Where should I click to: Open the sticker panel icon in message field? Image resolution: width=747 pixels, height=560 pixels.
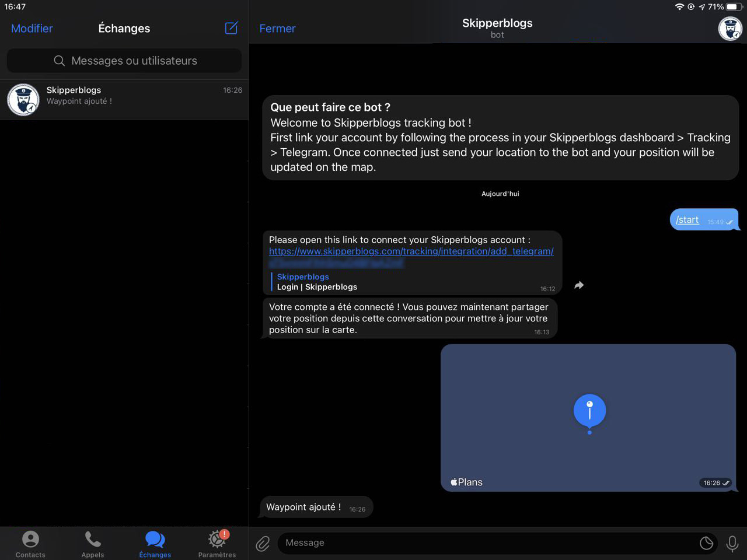[x=706, y=543]
